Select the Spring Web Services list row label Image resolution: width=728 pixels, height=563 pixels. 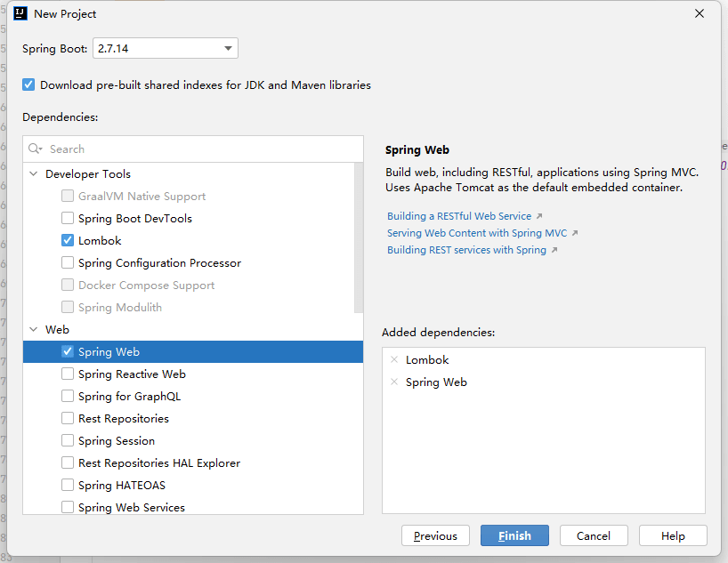click(x=132, y=507)
